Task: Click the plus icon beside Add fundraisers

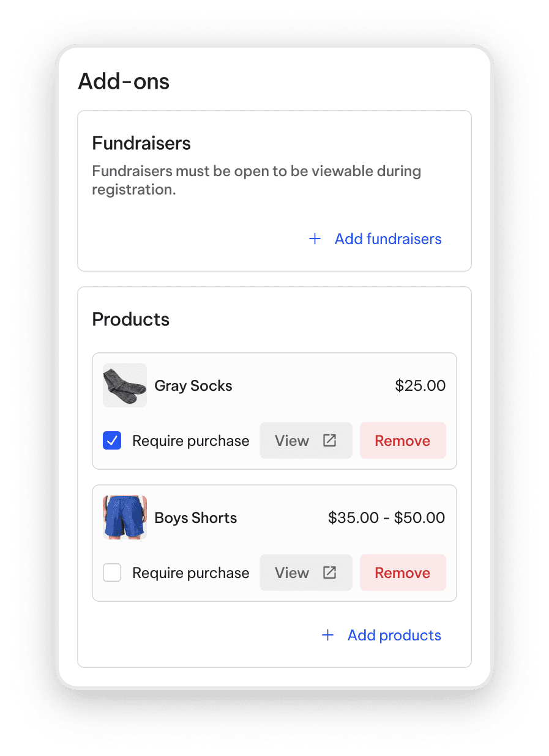Action: click(315, 239)
